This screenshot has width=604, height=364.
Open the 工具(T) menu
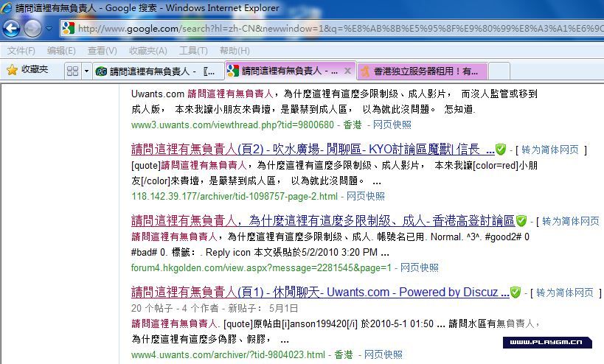(193, 50)
